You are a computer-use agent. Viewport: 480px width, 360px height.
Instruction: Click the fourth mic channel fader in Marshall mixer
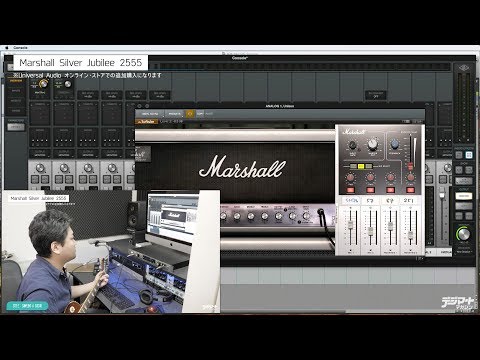(x=410, y=235)
